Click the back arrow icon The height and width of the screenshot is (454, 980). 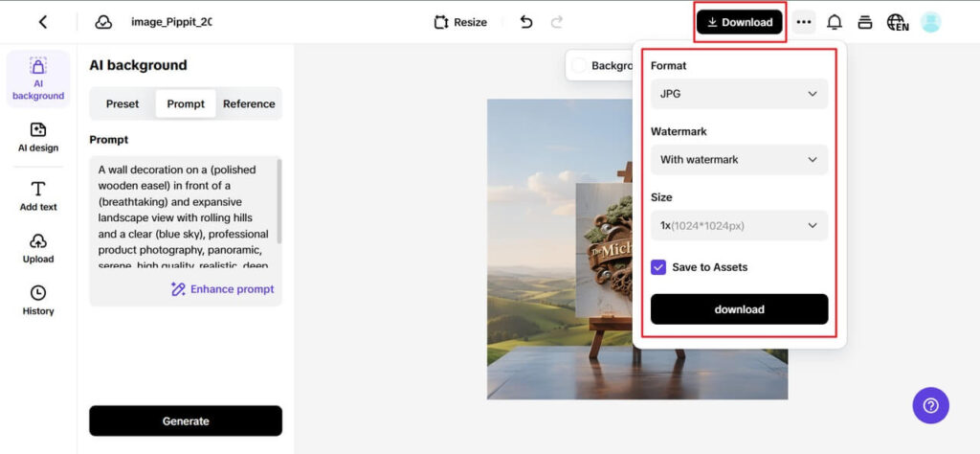pyautogui.click(x=42, y=22)
